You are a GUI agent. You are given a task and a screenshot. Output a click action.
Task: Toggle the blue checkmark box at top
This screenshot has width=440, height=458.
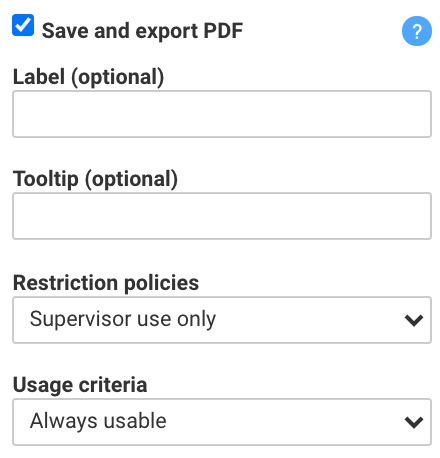coord(23,25)
